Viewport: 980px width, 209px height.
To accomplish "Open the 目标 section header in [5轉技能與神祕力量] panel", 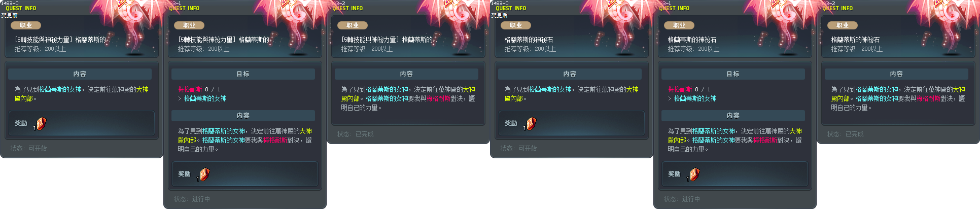I will pos(243,74).
